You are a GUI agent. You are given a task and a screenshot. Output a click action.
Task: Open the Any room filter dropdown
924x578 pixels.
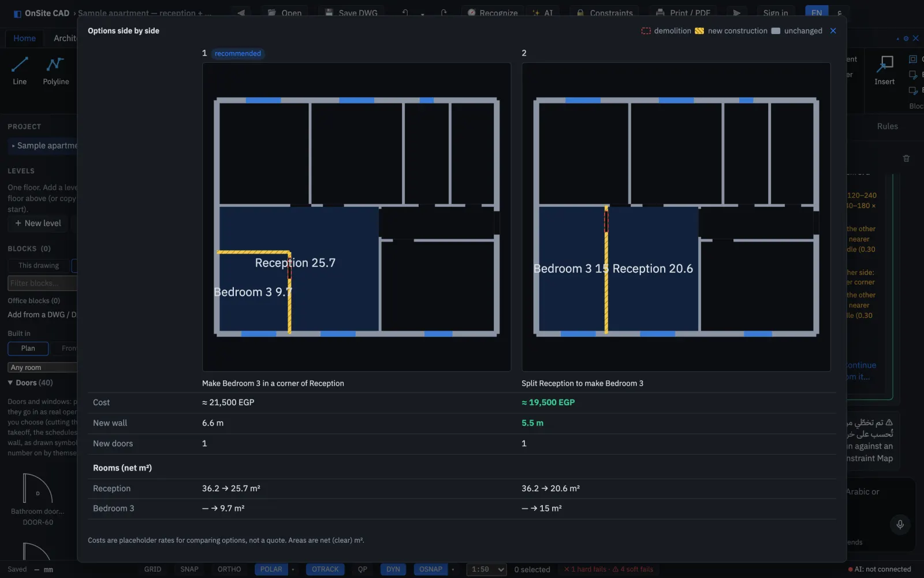(43, 368)
